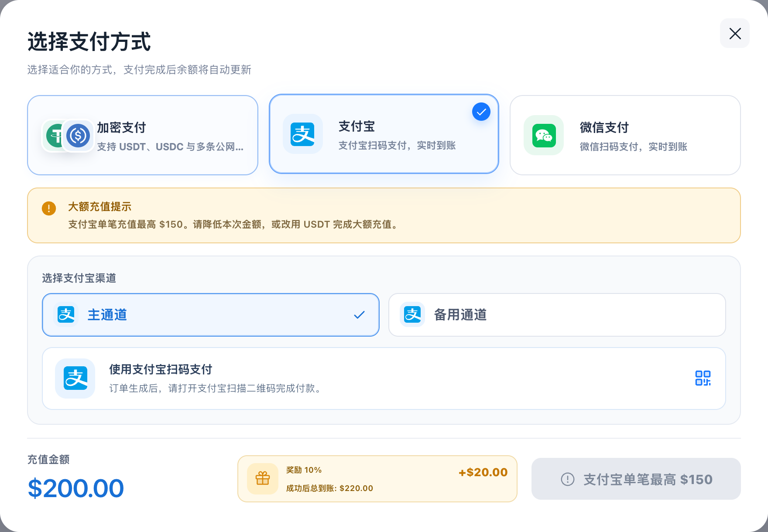Click the Alipay logo in 支付宝 card
This screenshot has height=532, width=768.
pos(303,134)
